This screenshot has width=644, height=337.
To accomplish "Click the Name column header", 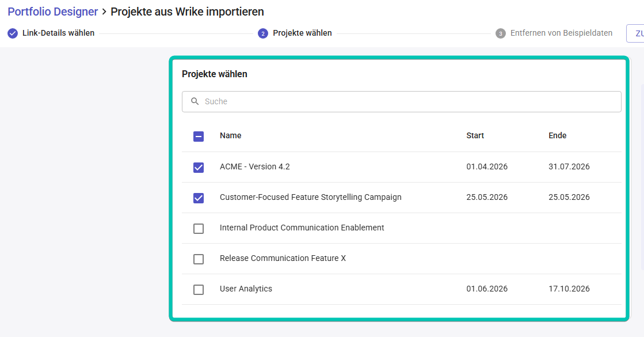I will click(x=230, y=135).
